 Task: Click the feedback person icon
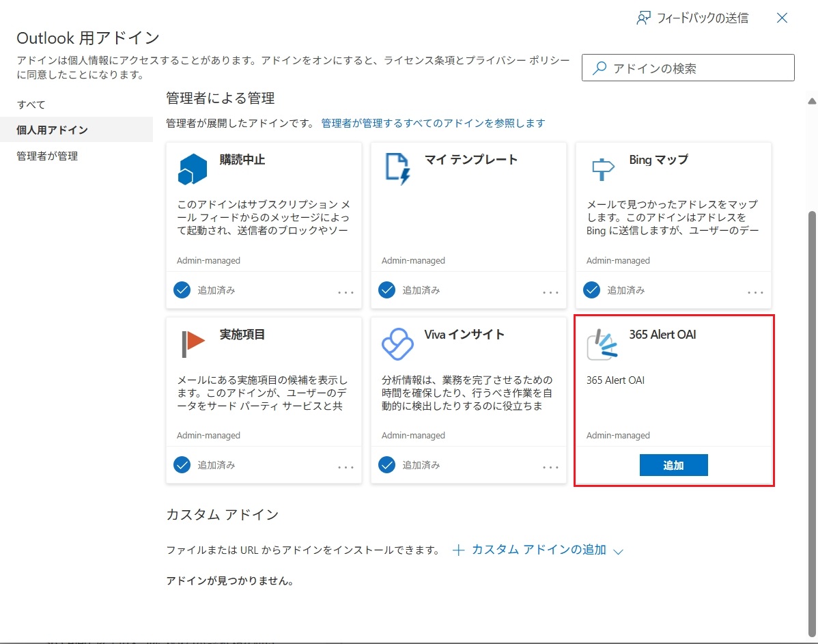tap(643, 18)
